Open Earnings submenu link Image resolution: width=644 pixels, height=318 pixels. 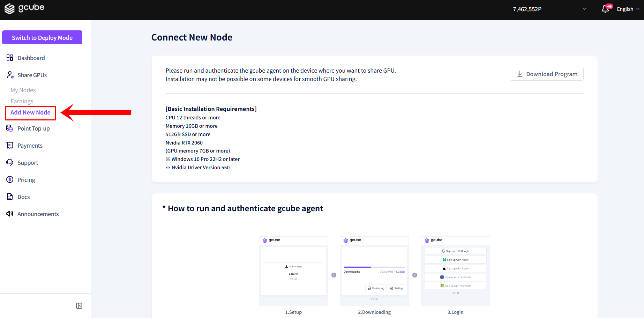22,101
